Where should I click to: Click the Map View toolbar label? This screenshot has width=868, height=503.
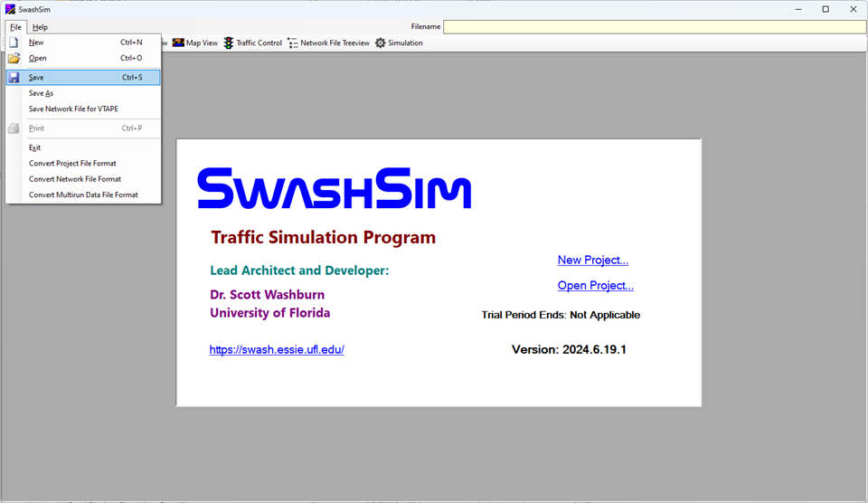(x=202, y=43)
